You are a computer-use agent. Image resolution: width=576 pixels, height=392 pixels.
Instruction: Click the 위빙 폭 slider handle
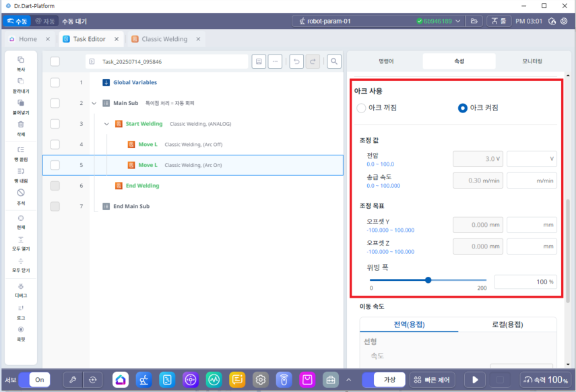(428, 280)
